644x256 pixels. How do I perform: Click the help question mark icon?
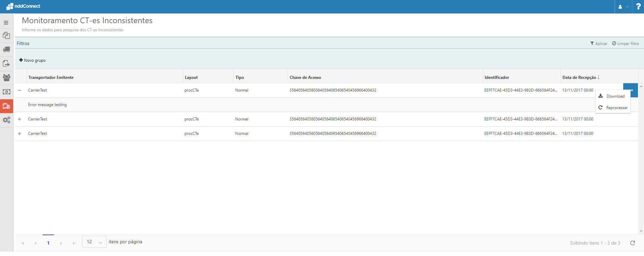638,7
